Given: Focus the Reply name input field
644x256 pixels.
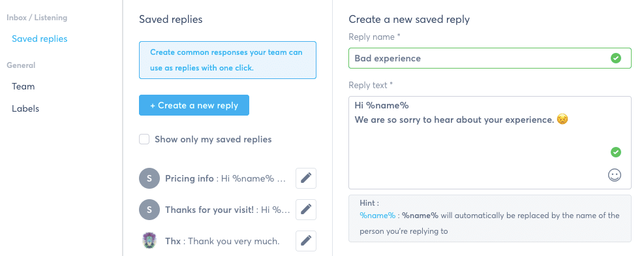Looking at the screenshot, I should click(x=489, y=58).
